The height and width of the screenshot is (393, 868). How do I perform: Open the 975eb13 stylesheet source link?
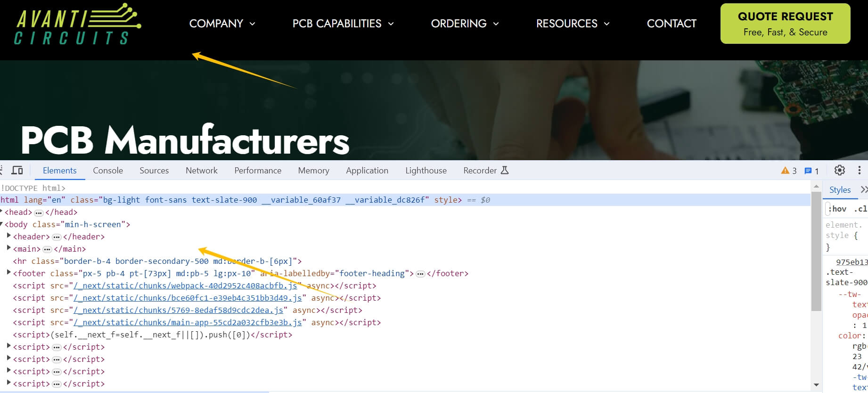click(x=852, y=262)
